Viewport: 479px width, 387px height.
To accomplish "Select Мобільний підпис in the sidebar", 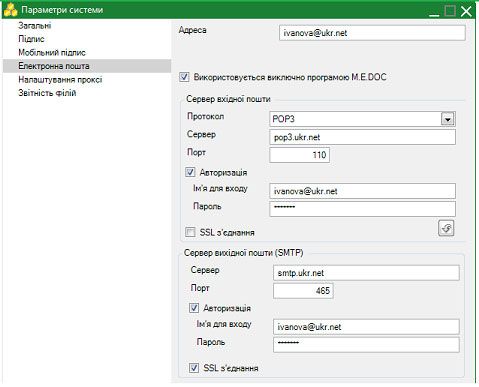I will (x=52, y=52).
